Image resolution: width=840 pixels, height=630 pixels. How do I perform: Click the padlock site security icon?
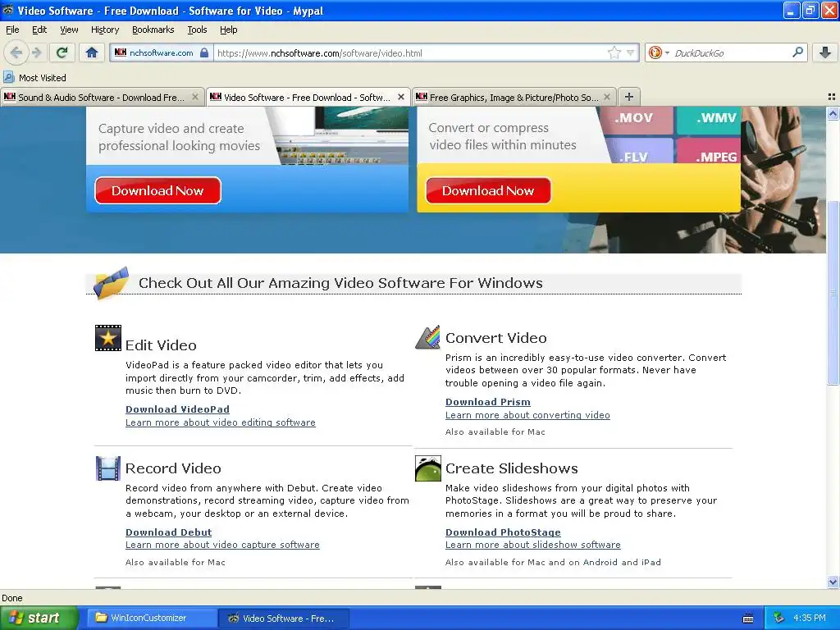[x=204, y=52]
